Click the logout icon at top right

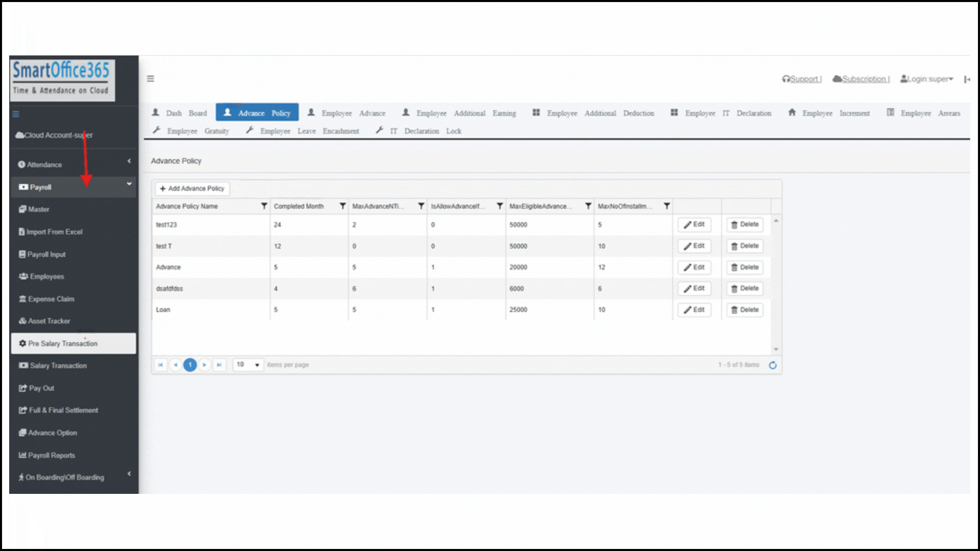(967, 79)
